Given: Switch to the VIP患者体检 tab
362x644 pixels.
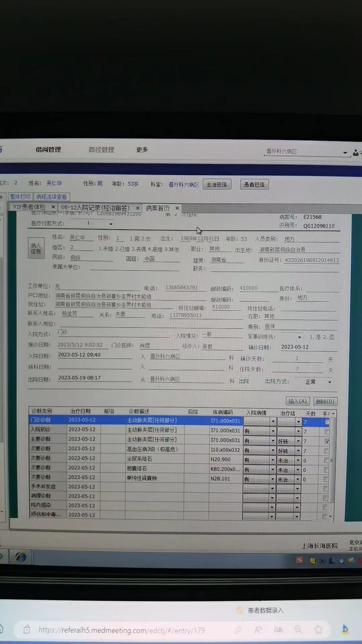Looking at the screenshot, I should tap(29, 207).
